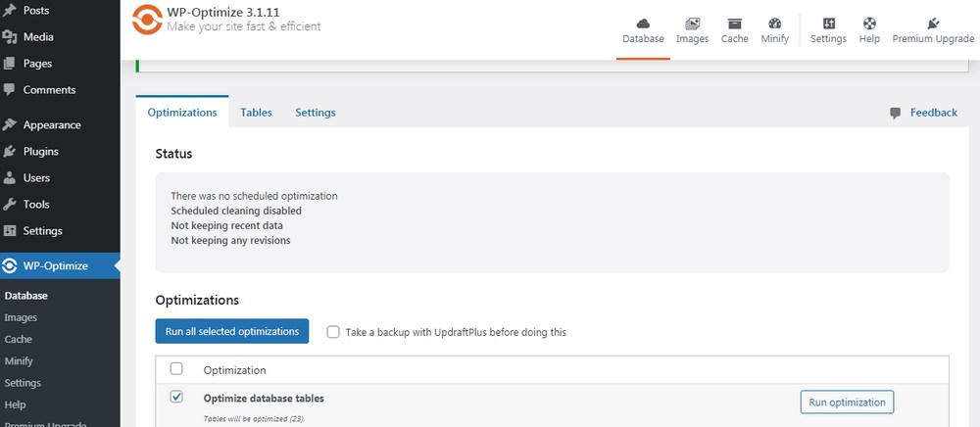Click 'Scheduled cleaning disabled' status text
Viewport: 980px width, 427px height.
236,211
